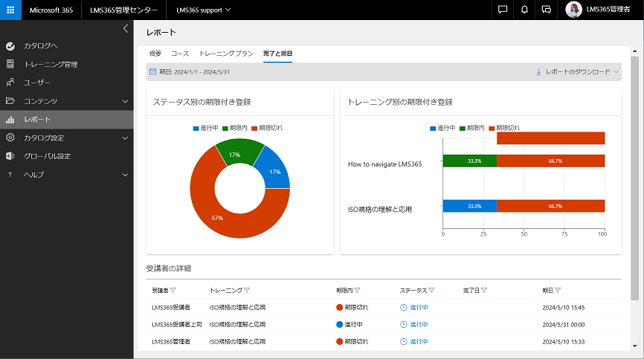Click the Microsoft 365 header link
The height and width of the screenshot is (359, 644).
(x=51, y=10)
